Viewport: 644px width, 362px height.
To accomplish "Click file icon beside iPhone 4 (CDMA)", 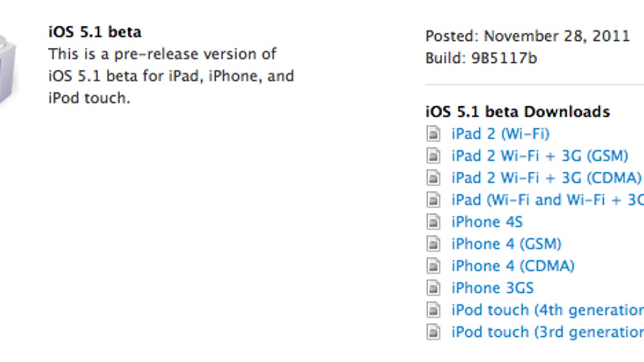I will [433, 266].
